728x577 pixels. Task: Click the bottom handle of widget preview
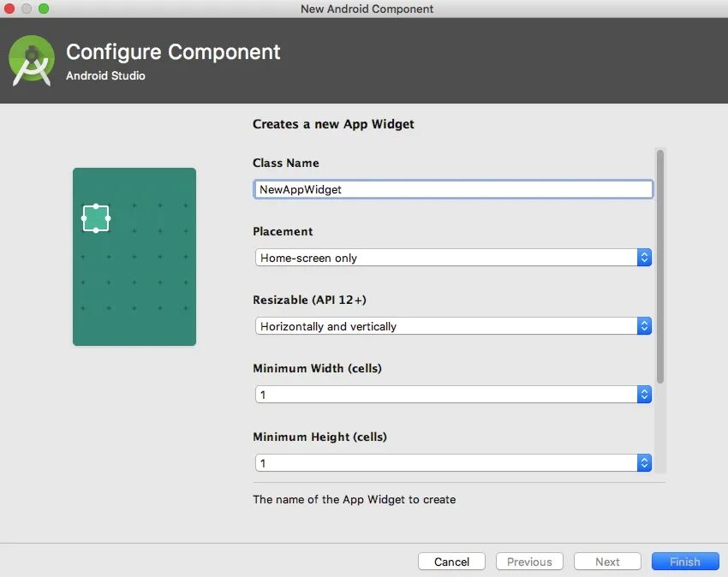coord(96,230)
